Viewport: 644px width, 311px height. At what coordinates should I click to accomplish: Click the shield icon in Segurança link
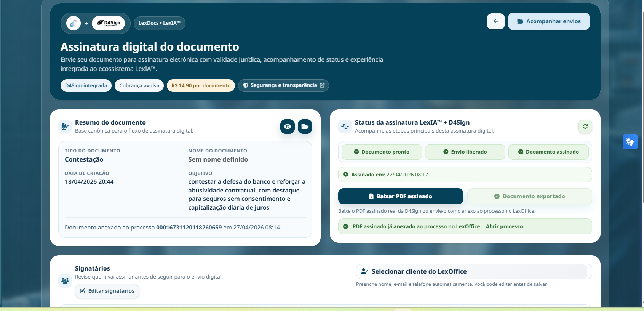(x=246, y=85)
